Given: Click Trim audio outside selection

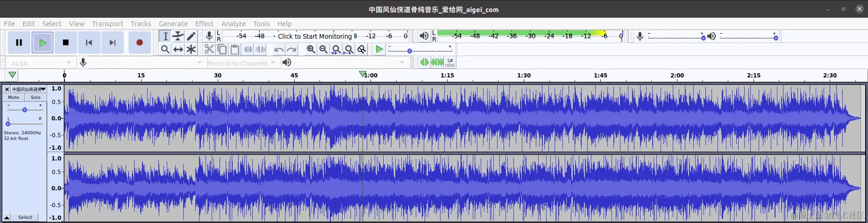Looking at the screenshot, I should click(x=248, y=49).
